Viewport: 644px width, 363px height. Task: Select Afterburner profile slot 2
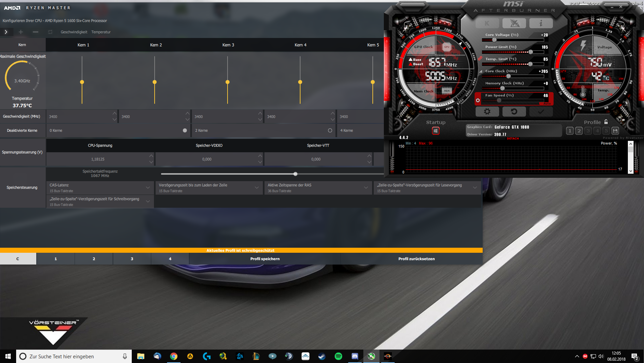(x=579, y=131)
